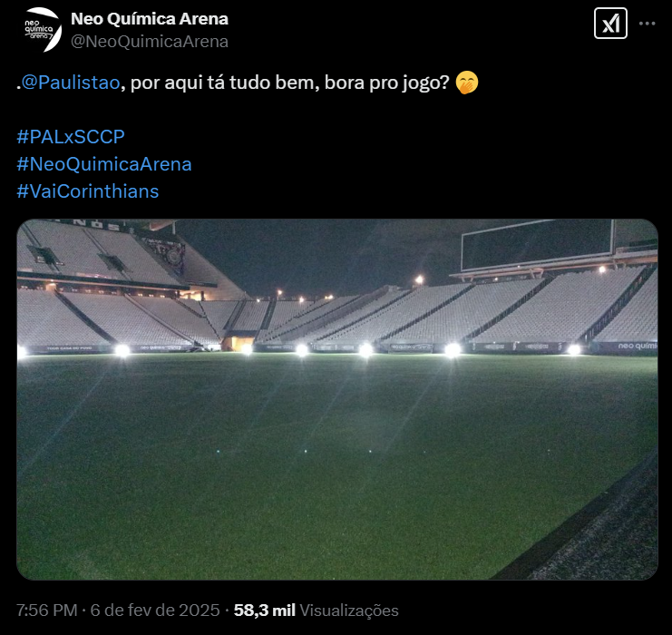The width and height of the screenshot is (672, 635).
Task: Click the Neo Química Arena profile avatar
Action: 42,30
